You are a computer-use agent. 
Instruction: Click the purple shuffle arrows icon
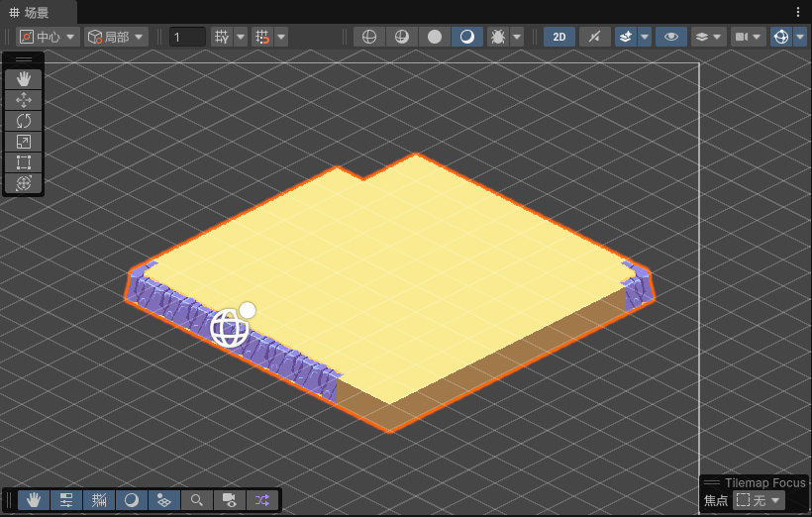[262, 500]
